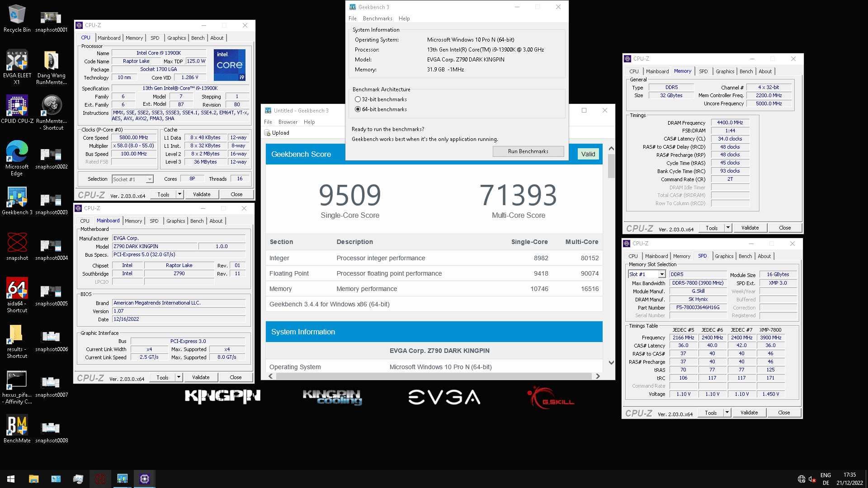Open the Recycle Bin desktop icon
Image resolution: width=868 pixels, height=488 pixels.
[x=17, y=18]
